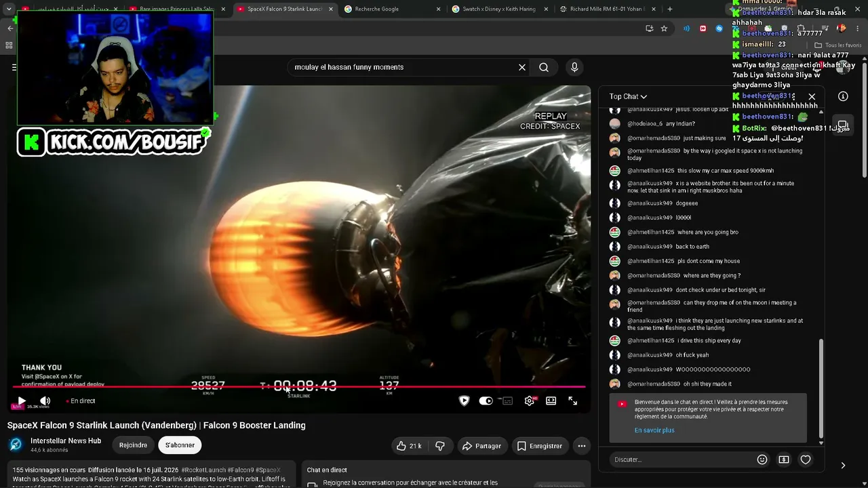Viewport: 868px width, 488px height.
Task: Open Super Chat dollar icon
Action: click(784, 460)
